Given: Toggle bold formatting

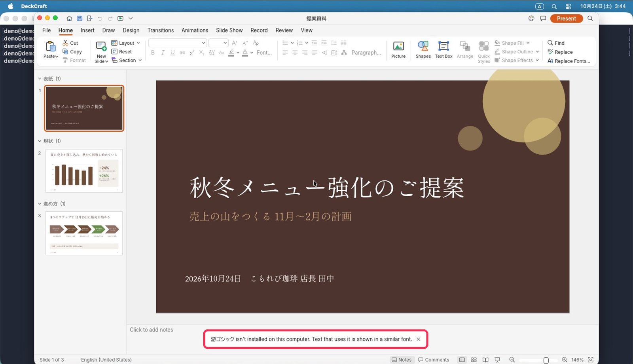Looking at the screenshot, I should (153, 53).
